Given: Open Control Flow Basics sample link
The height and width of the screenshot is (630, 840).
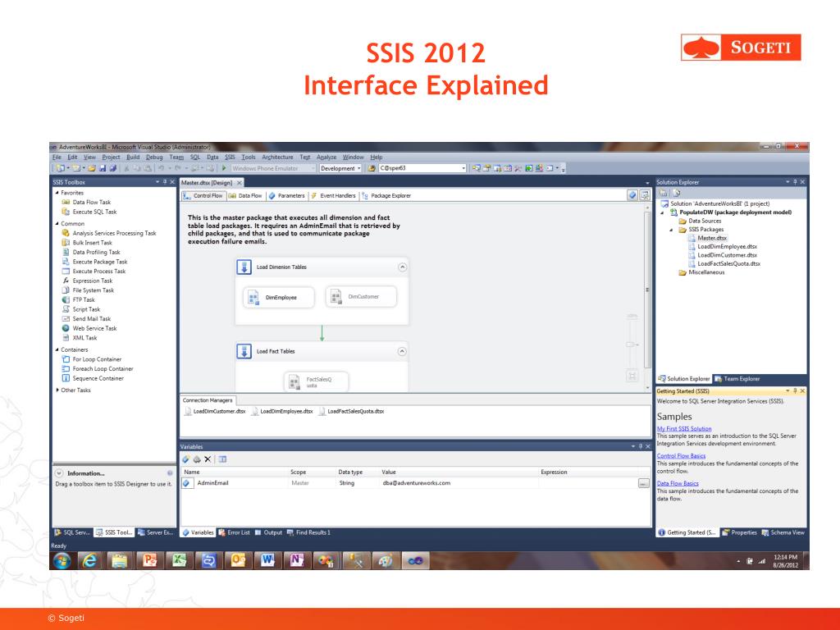Looking at the screenshot, I should pyautogui.click(x=681, y=456).
